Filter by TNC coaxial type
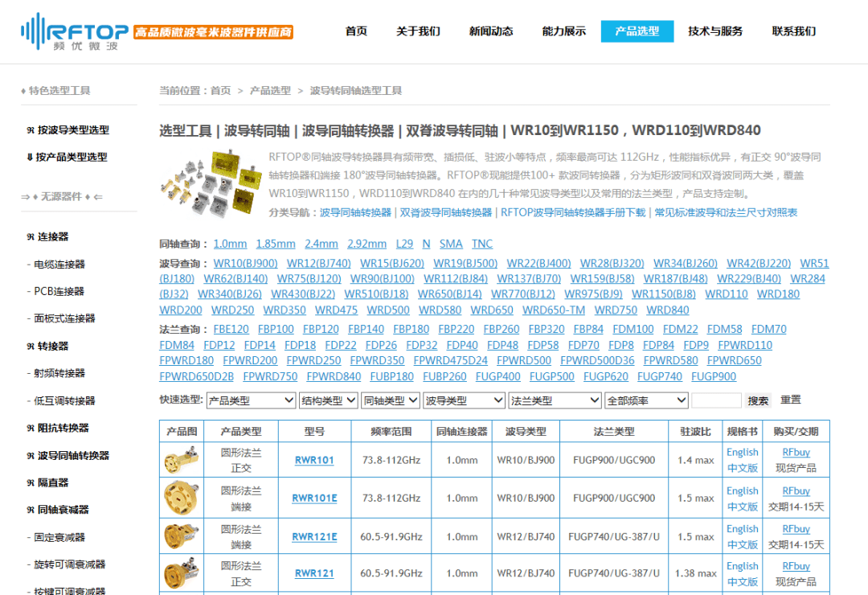The width and height of the screenshot is (868, 595). click(x=482, y=244)
